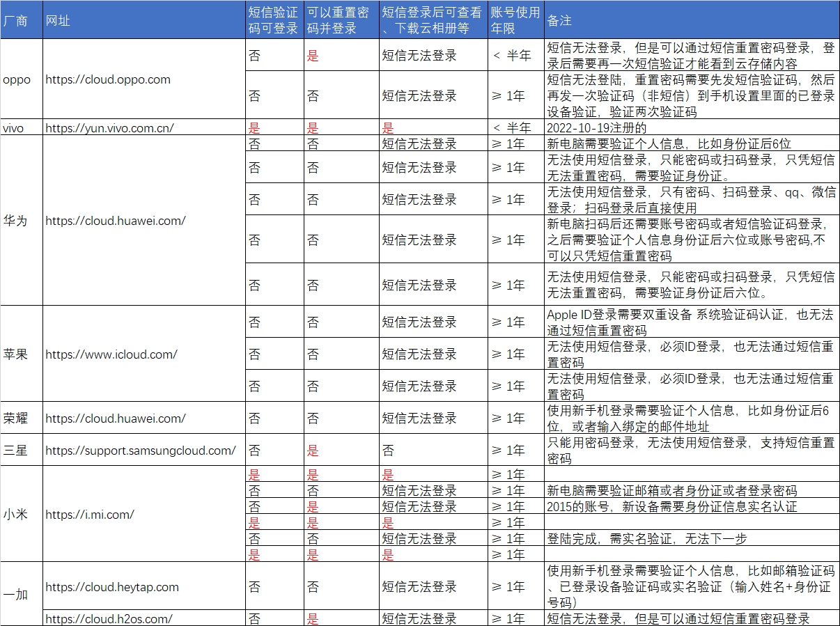Click the cloud.huawei.com URL in the 荣耀 row
The width and height of the screenshot is (840, 626).
(x=143, y=418)
